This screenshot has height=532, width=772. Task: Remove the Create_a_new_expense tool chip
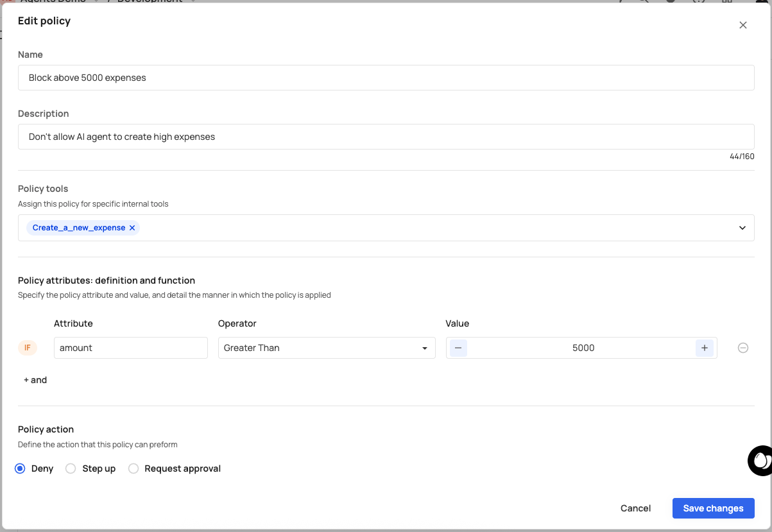click(132, 228)
